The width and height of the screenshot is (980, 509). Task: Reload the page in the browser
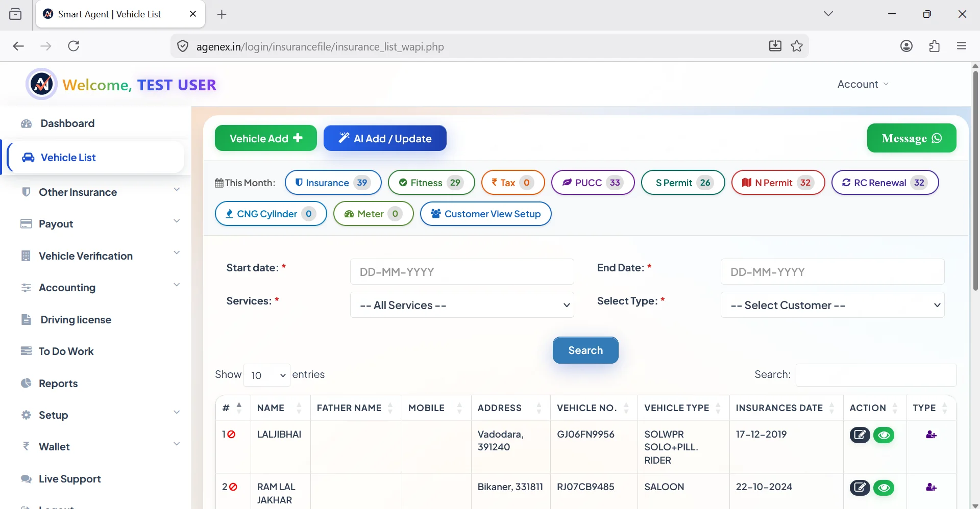[x=73, y=46]
